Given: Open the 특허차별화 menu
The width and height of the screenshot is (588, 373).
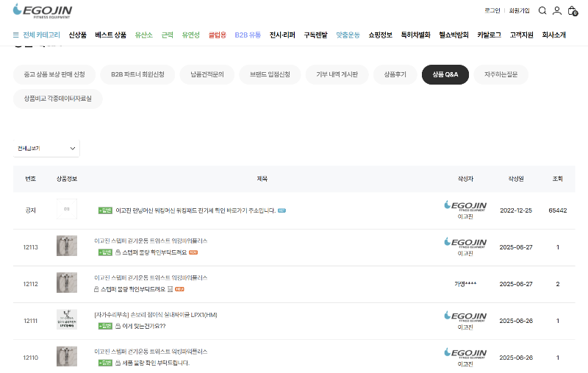Looking at the screenshot, I should tap(415, 35).
